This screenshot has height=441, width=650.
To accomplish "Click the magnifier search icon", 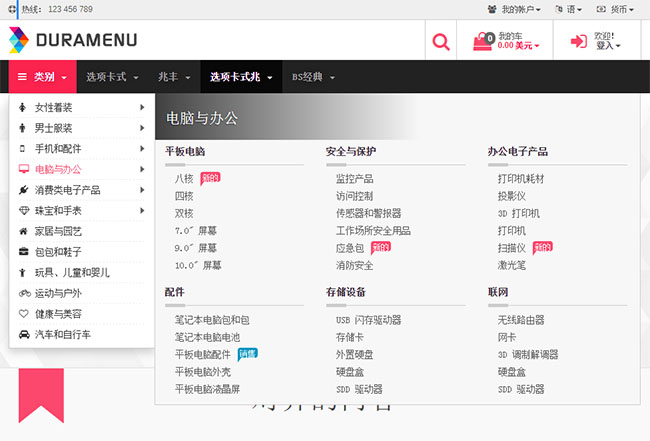I will [x=440, y=42].
